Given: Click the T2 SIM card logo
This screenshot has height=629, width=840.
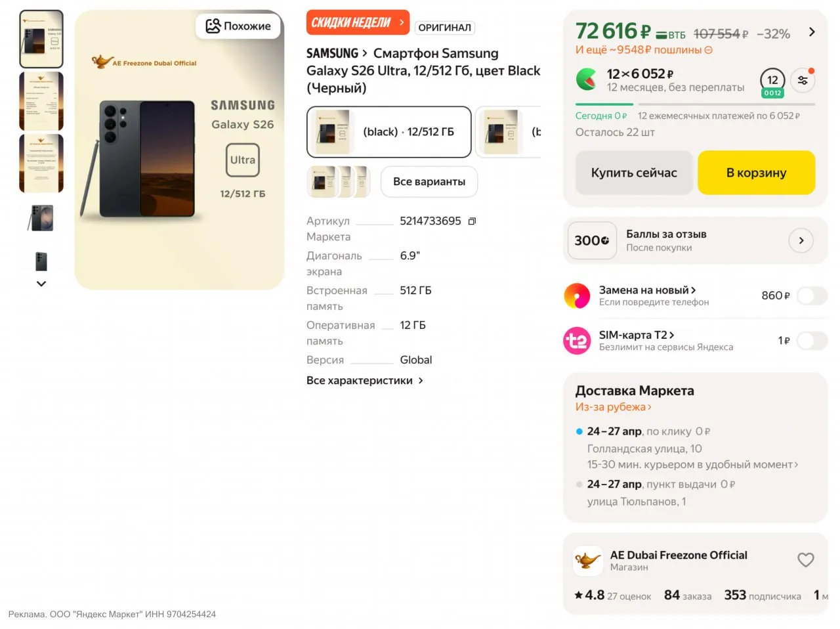Looking at the screenshot, I should click(x=577, y=341).
